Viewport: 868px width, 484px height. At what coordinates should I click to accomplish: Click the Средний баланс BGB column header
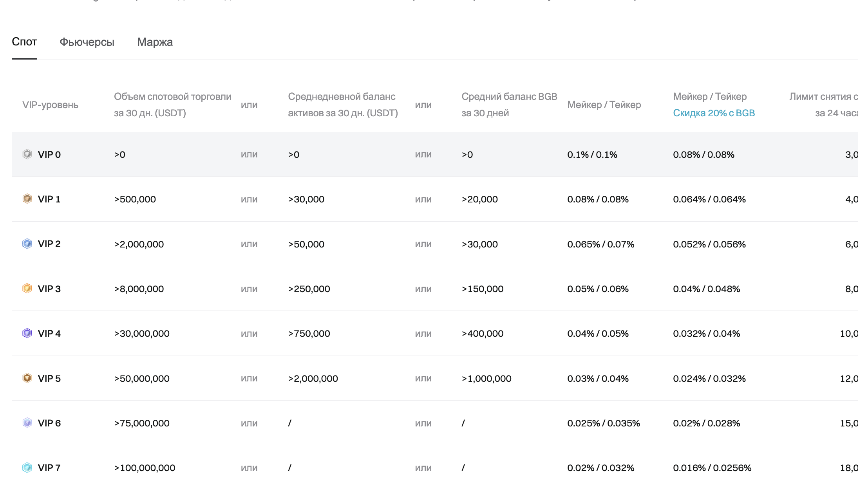coord(509,105)
